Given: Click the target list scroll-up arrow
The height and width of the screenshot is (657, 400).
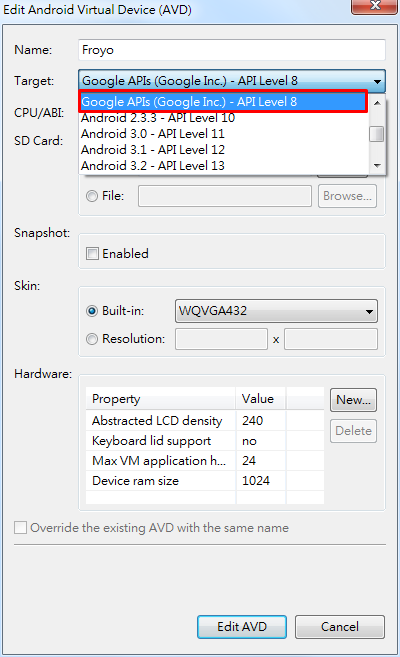Looking at the screenshot, I should click(x=377, y=103).
